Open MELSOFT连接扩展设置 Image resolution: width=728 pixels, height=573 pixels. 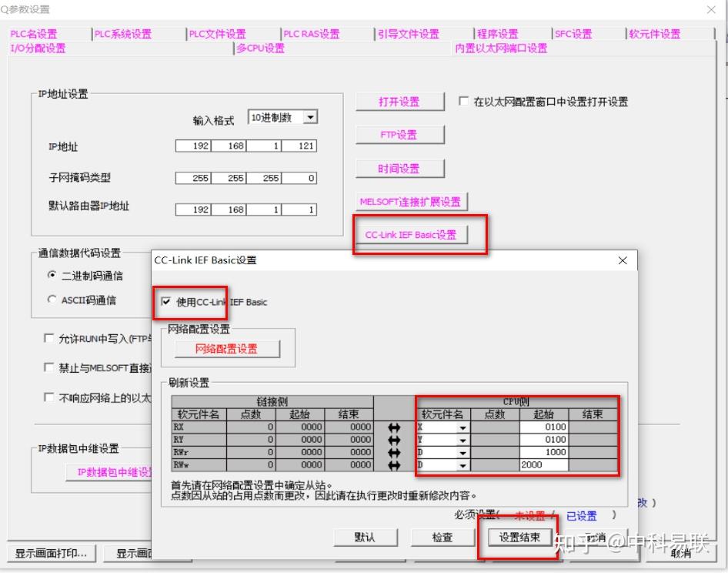(409, 201)
